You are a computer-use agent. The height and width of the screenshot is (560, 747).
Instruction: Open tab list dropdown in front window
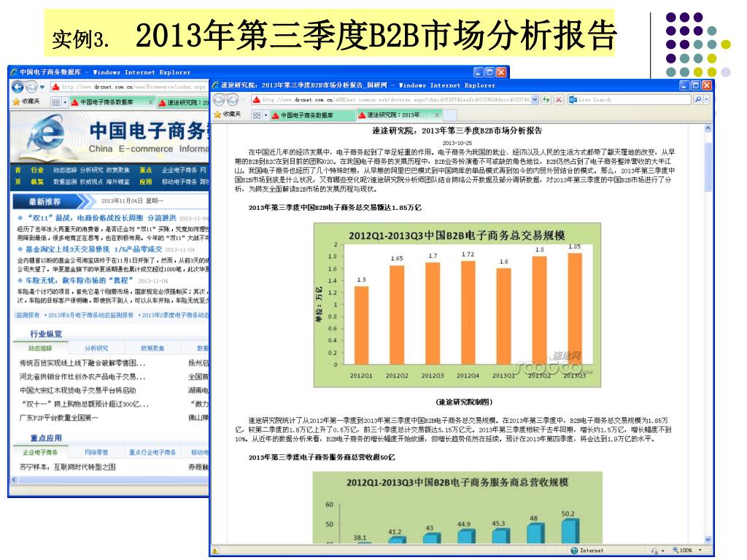click(x=266, y=115)
